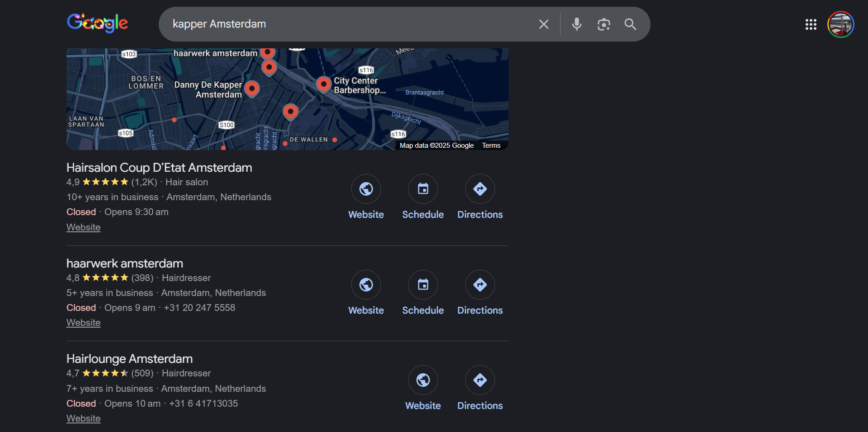868x432 pixels.
Task: Open Website globe icon for Hairsalon Coup D'Etat
Action: (366, 189)
